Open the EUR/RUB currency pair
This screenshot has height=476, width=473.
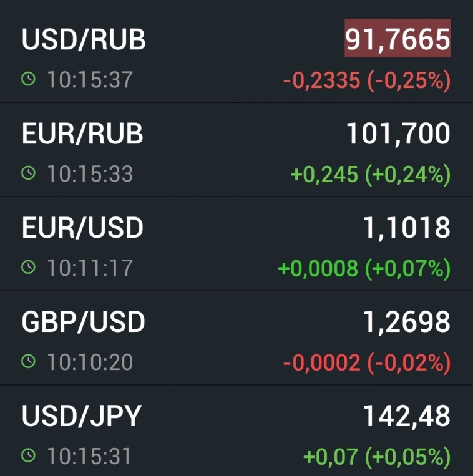(82, 134)
